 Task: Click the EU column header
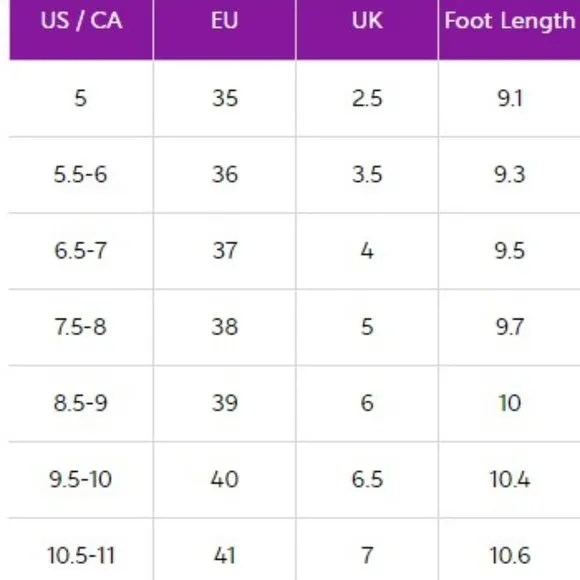point(225,30)
